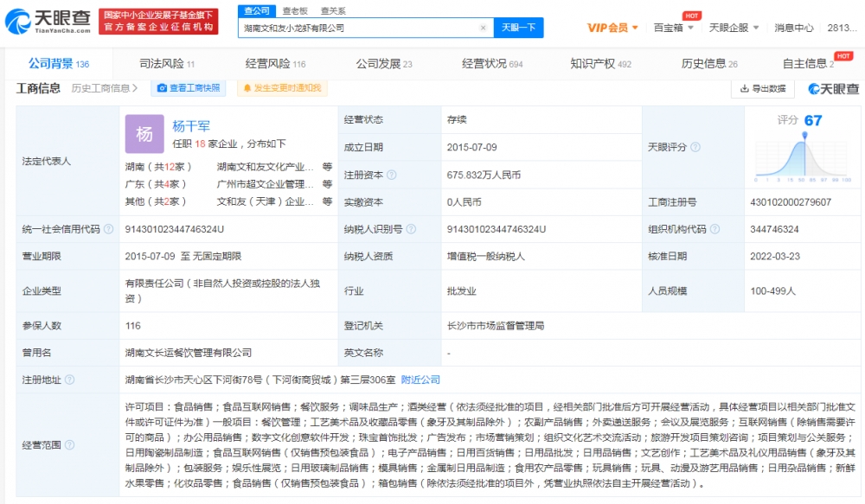Click the 核准日期 value 2022-03-23
This screenshot has width=865, height=504.
coord(775,256)
